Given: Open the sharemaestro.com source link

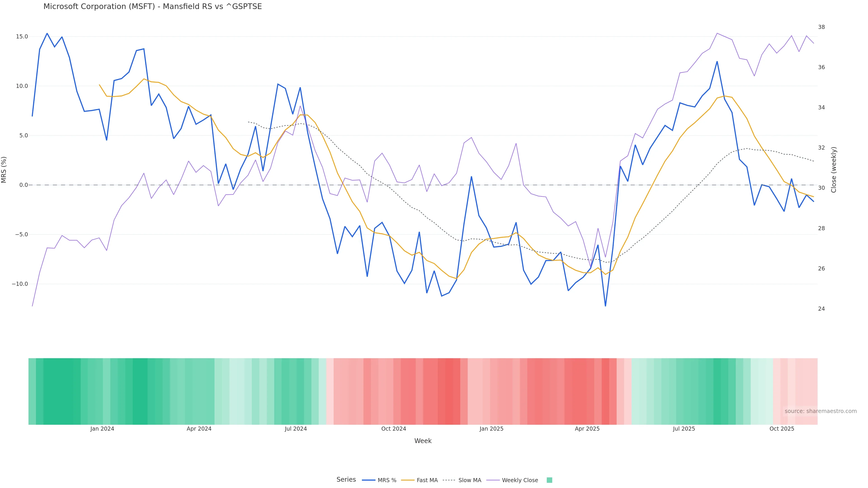Looking at the screenshot, I should tap(821, 411).
